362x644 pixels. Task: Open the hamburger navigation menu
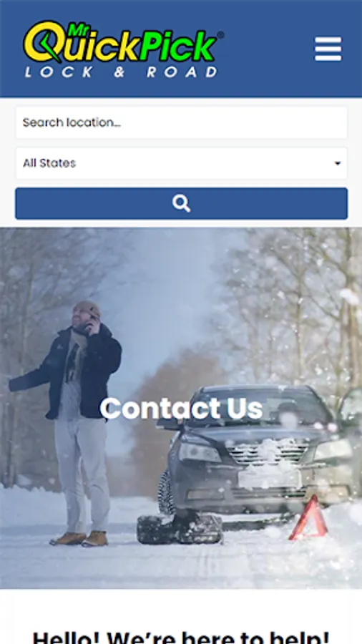pyautogui.click(x=328, y=49)
